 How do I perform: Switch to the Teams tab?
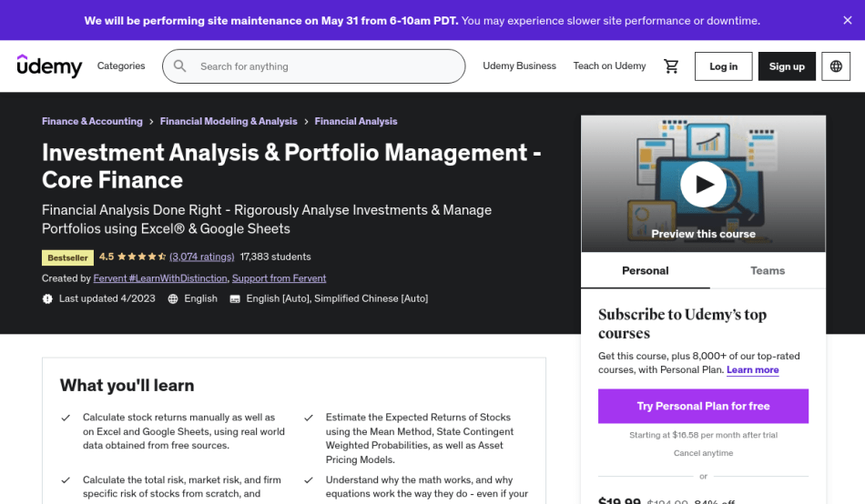tap(768, 270)
